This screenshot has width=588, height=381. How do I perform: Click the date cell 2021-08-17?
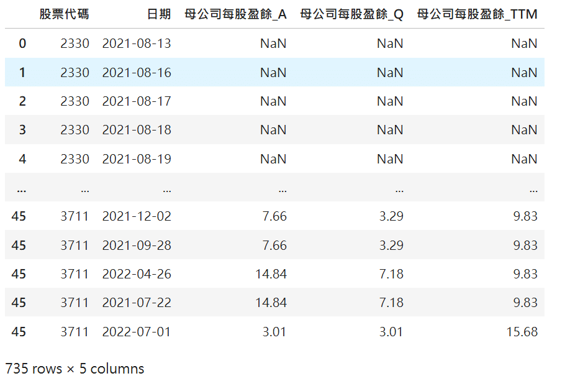pos(136,101)
